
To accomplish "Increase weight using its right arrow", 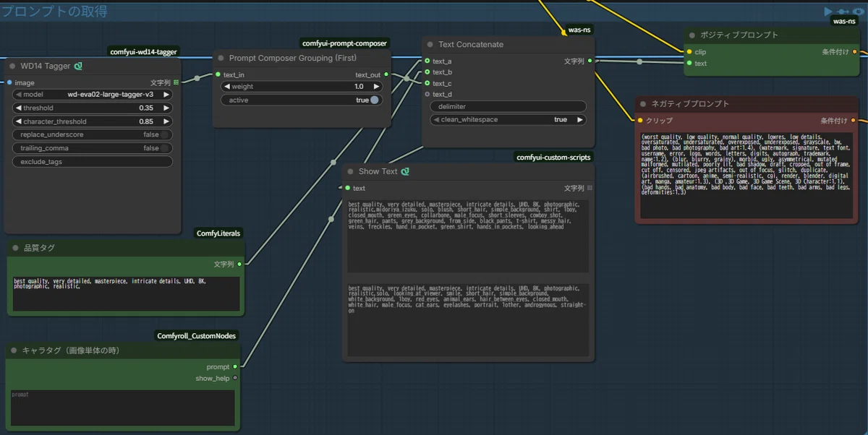I will point(376,86).
